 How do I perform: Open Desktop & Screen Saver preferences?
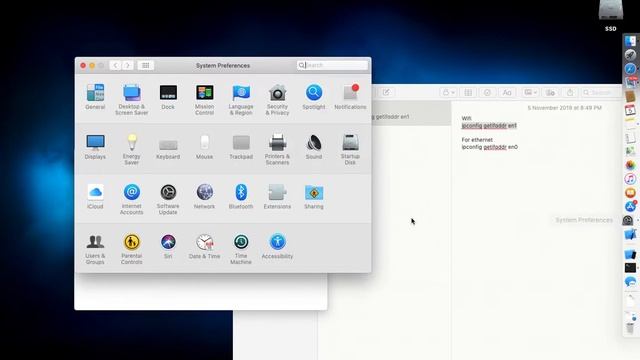(x=131, y=99)
